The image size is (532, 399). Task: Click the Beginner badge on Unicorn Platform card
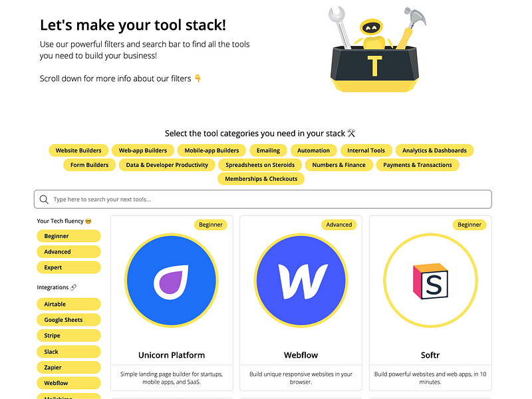pos(211,225)
